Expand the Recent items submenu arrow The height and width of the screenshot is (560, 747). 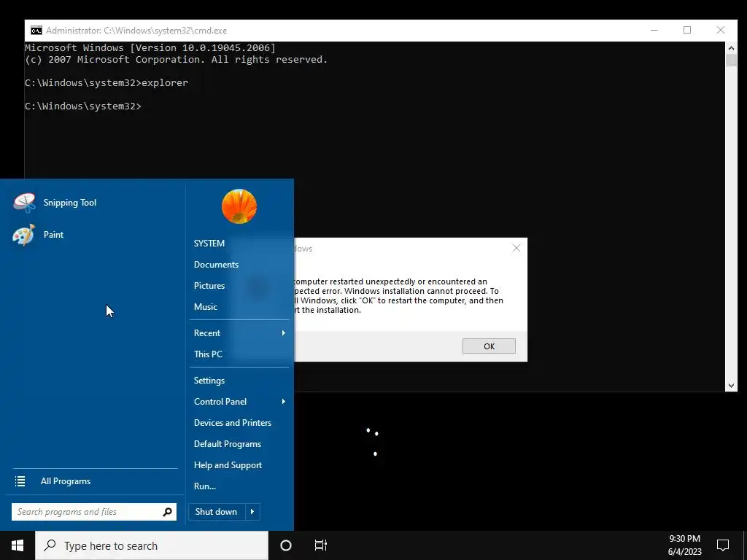[x=284, y=332]
